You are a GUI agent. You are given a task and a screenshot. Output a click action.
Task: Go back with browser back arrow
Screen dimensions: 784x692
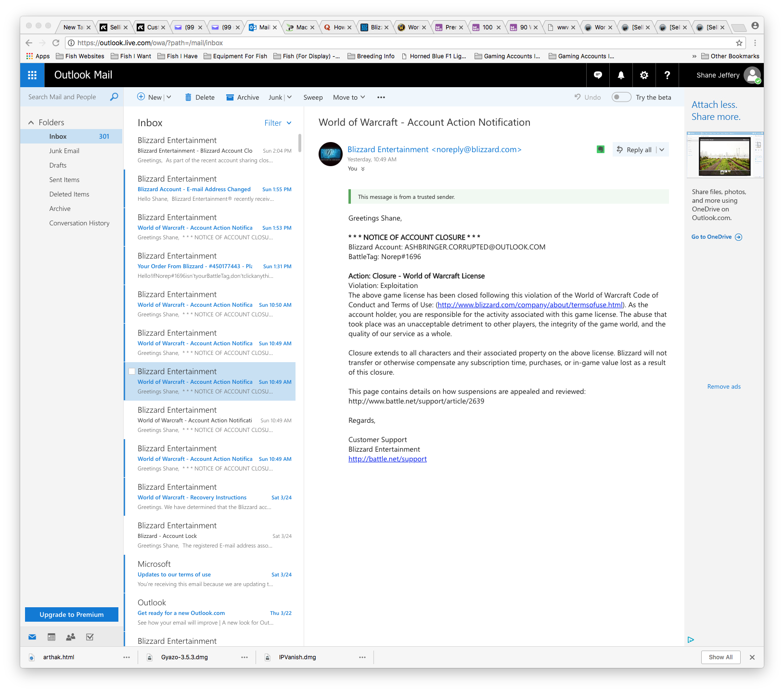(x=29, y=43)
